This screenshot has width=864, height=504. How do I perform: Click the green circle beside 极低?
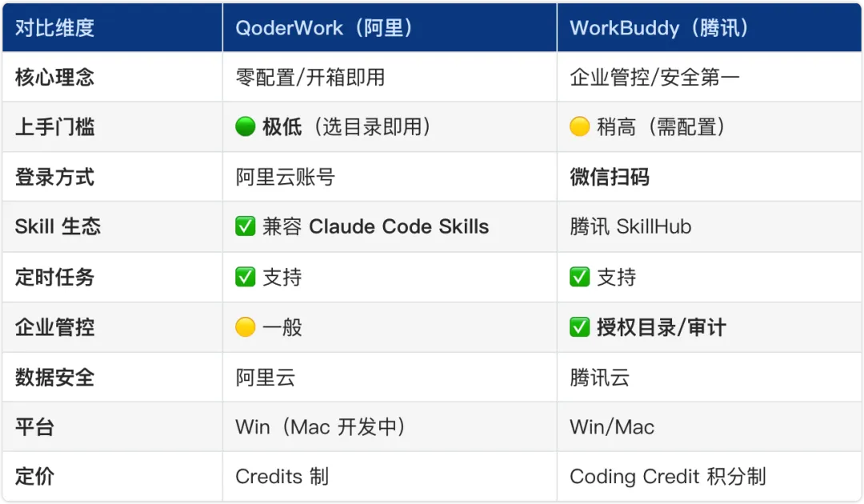(x=246, y=126)
